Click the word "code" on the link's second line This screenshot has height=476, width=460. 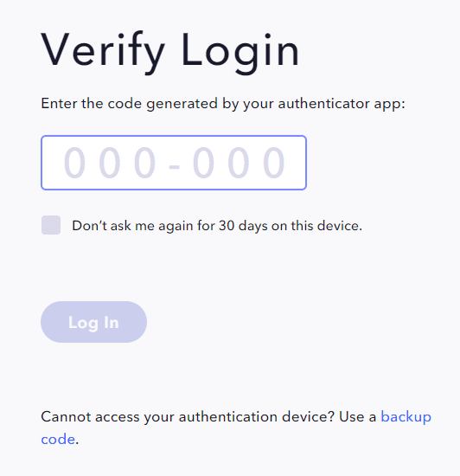pos(58,440)
